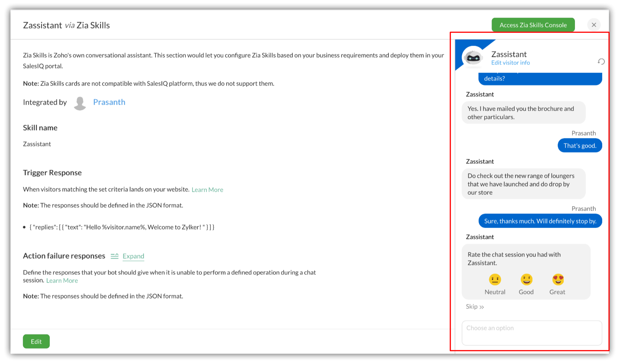
Task: Select the Good emoji rating
Action: click(x=526, y=280)
